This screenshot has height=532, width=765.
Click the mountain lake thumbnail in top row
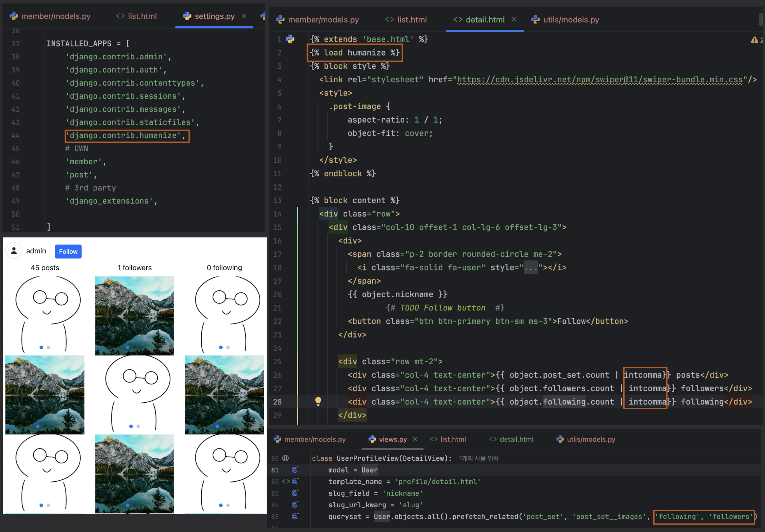134,316
